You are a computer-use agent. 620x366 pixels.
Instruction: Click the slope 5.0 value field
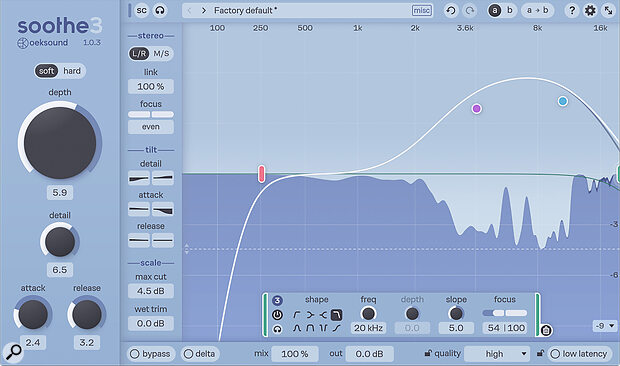click(x=456, y=328)
